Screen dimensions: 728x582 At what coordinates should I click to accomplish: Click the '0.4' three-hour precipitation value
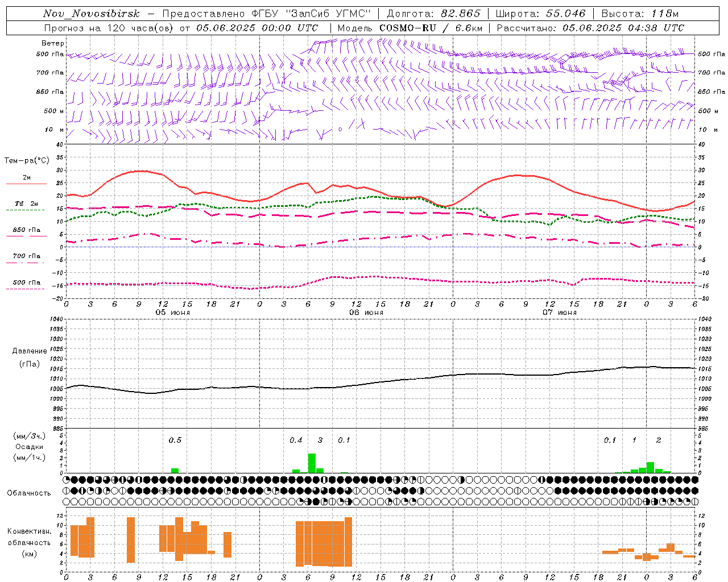tap(296, 440)
